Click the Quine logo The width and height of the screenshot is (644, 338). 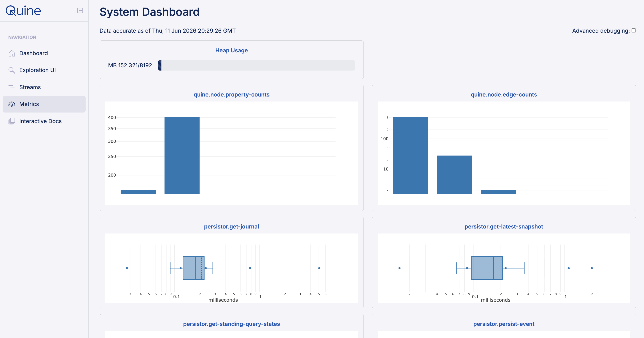(x=23, y=11)
